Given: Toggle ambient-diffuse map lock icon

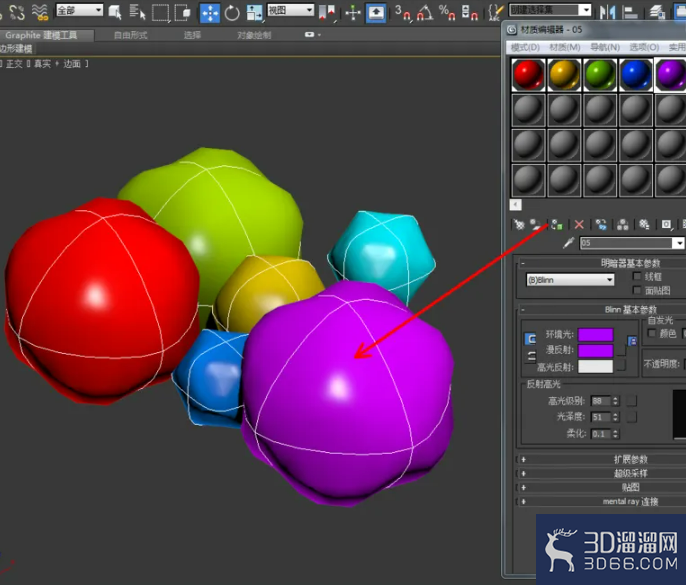Looking at the screenshot, I should click(x=632, y=341).
